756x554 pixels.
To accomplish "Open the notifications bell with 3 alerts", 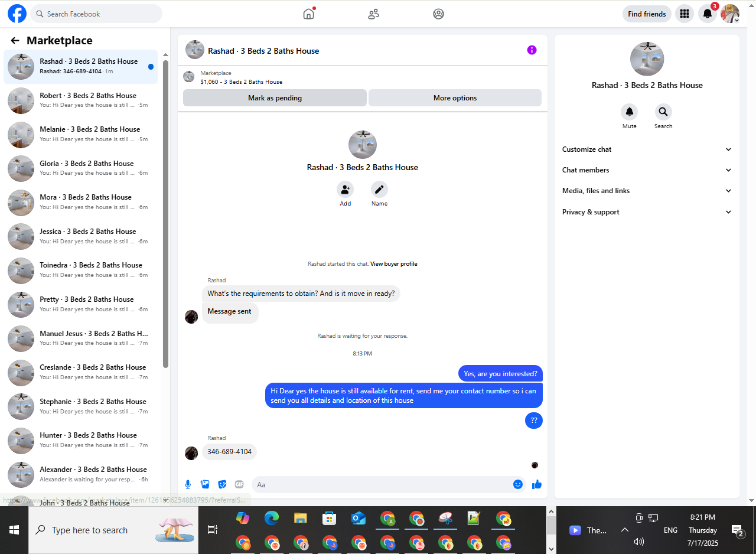I will tap(708, 14).
